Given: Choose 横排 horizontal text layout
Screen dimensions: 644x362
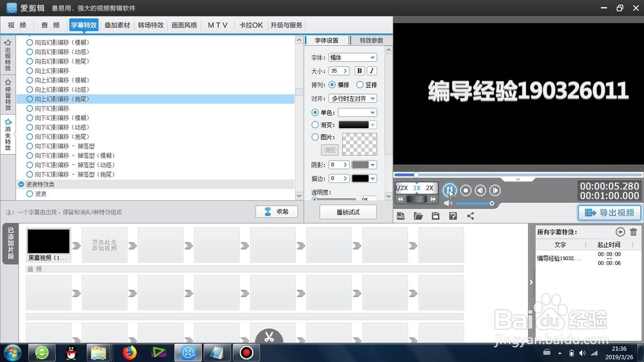Looking at the screenshot, I should [339, 84].
